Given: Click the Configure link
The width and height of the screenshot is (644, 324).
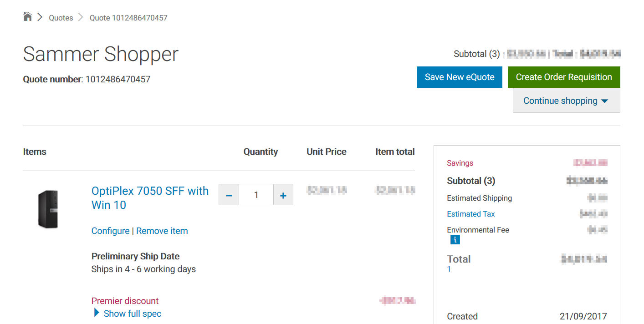Looking at the screenshot, I should tap(110, 231).
